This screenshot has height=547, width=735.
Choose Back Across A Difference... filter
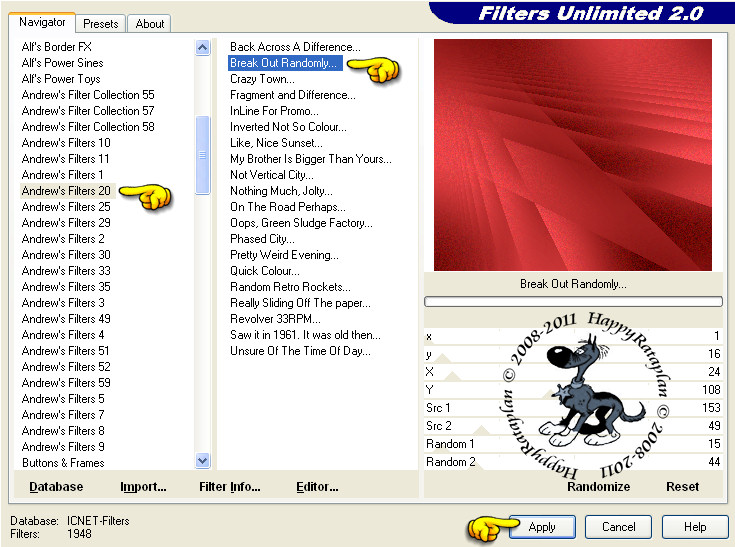click(295, 47)
